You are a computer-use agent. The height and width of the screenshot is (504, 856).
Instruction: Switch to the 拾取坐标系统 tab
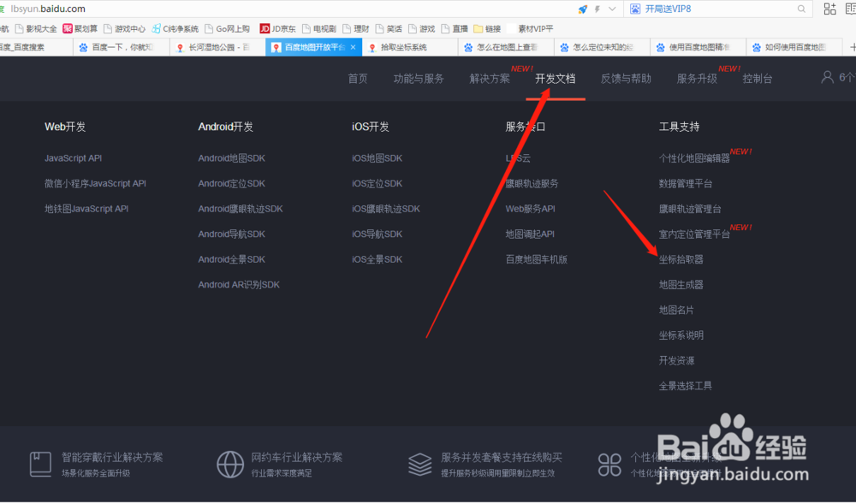410,47
